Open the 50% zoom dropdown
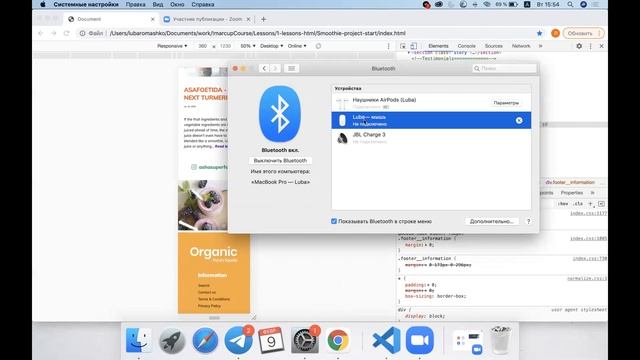The width and height of the screenshot is (640, 360). click(x=248, y=46)
